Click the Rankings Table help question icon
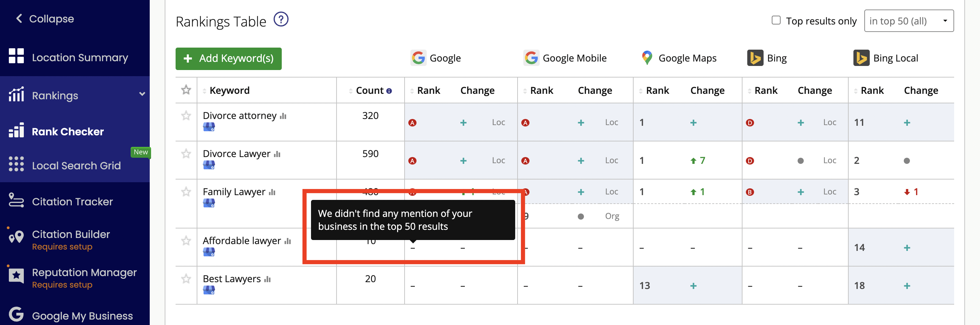The height and width of the screenshot is (325, 980). (x=281, y=19)
